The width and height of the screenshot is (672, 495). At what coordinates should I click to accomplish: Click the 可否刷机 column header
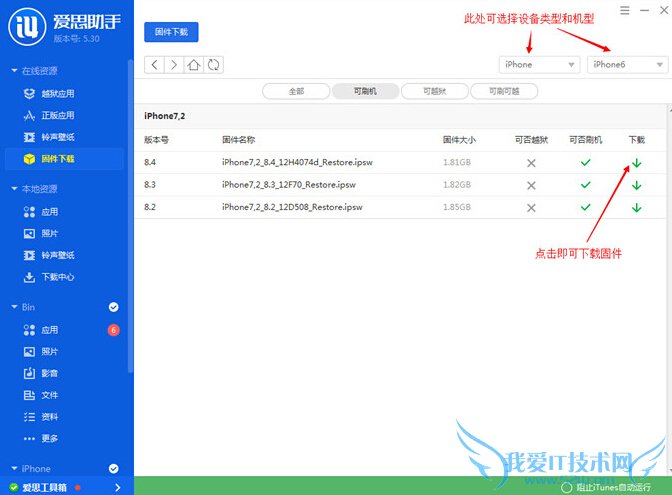pos(585,140)
